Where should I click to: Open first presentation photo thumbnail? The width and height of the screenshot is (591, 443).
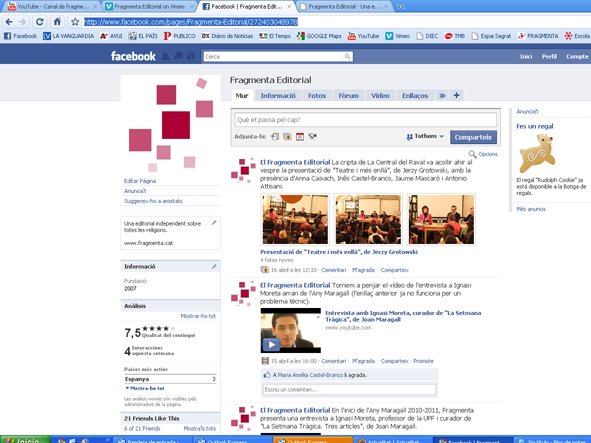(x=295, y=219)
